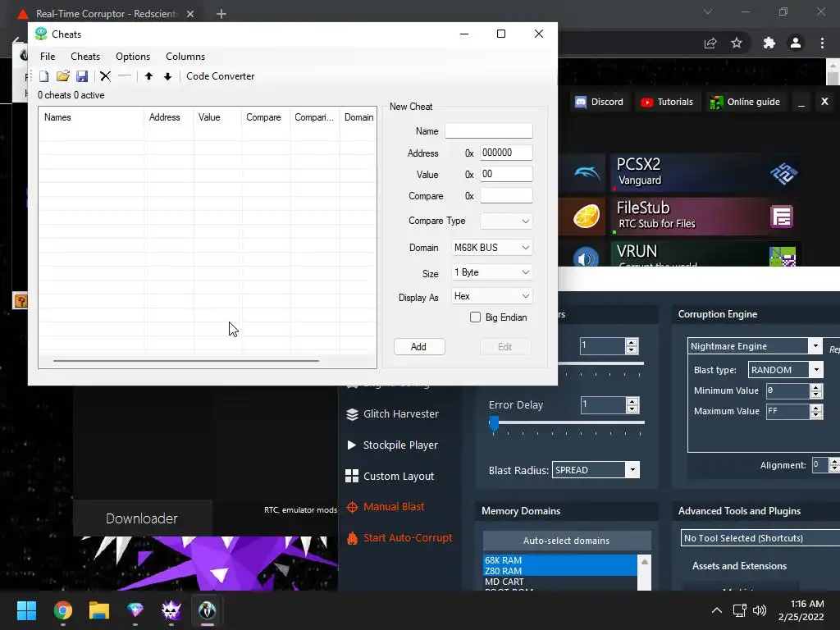
Task: Click the cheat Name input field
Action: point(489,130)
